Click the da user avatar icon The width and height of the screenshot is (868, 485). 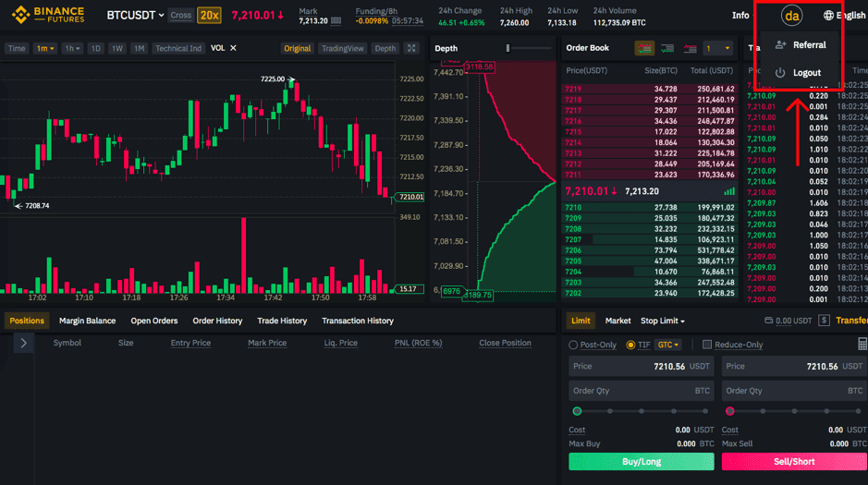[x=791, y=16]
